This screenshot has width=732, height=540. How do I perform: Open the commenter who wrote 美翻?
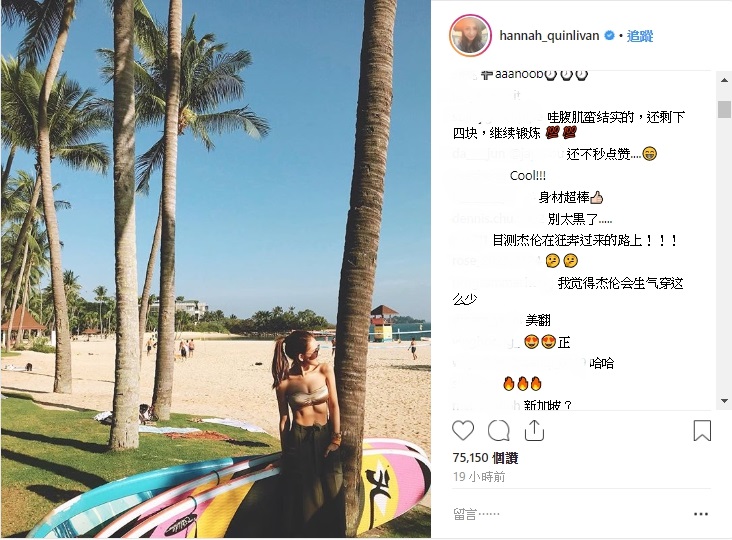(x=487, y=320)
